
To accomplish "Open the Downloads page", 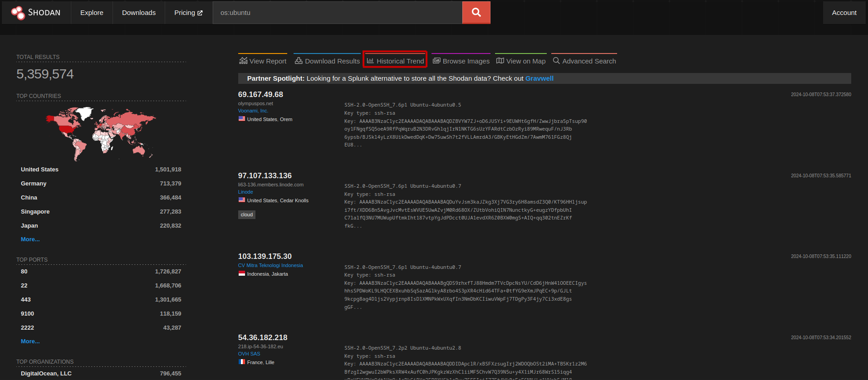I will coord(139,13).
